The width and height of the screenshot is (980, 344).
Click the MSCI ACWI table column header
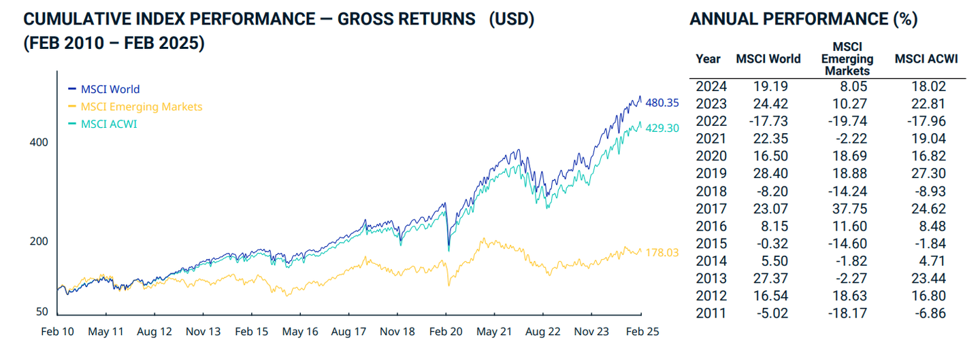click(x=926, y=59)
